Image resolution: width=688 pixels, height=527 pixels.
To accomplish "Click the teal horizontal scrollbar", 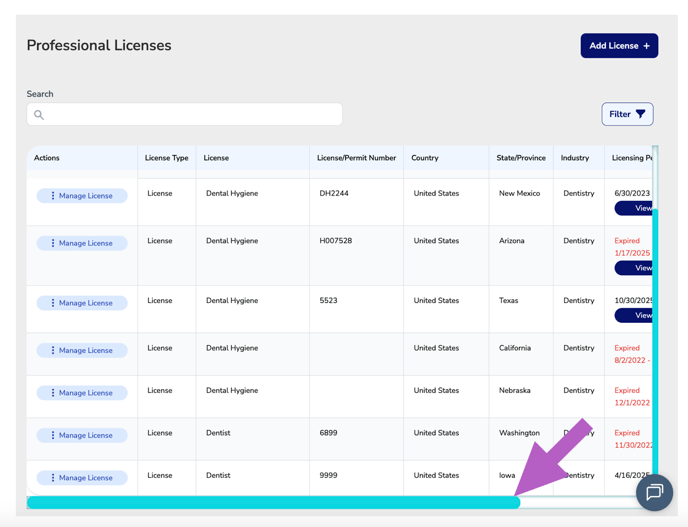I will click(272, 503).
